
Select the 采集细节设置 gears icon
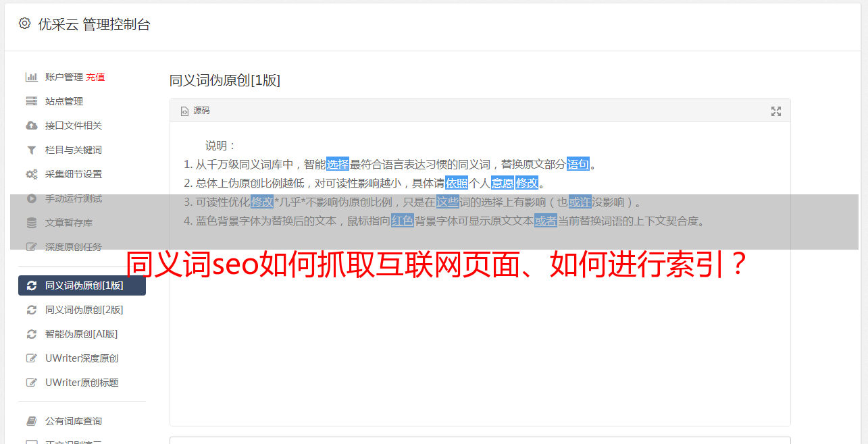click(x=31, y=174)
